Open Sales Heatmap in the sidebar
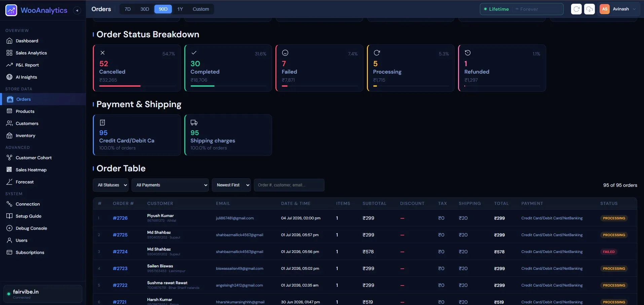 coord(31,170)
